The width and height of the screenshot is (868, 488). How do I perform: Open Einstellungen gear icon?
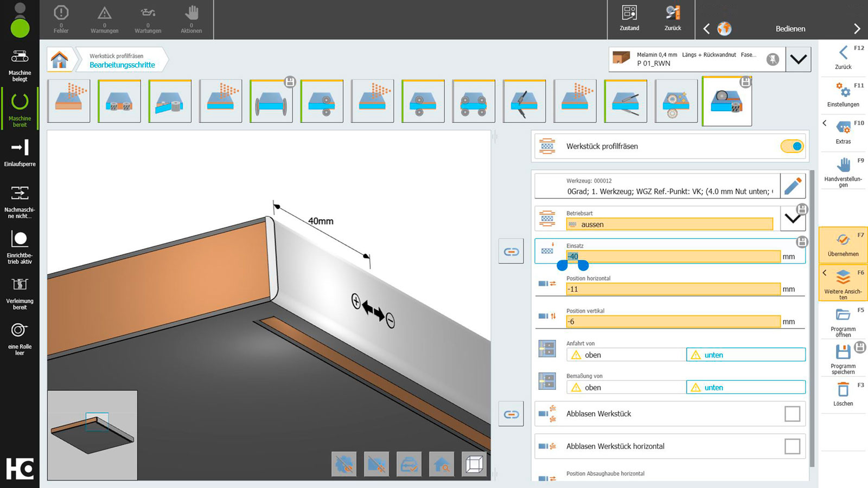tap(843, 91)
